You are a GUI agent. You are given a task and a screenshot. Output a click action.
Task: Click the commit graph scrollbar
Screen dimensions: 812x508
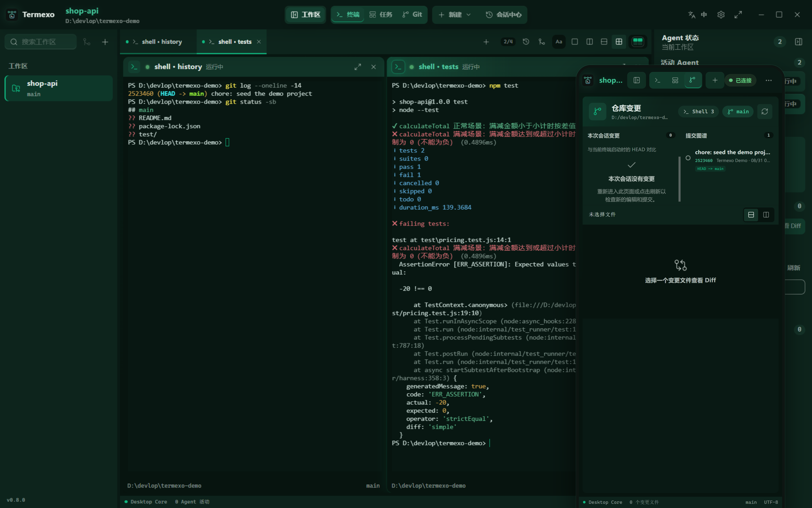tap(679, 179)
